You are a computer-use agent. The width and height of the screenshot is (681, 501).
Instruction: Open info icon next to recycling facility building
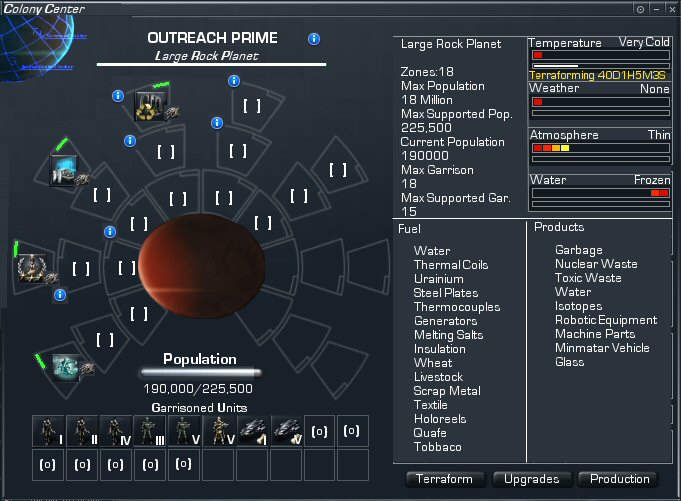(x=118, y=96)
